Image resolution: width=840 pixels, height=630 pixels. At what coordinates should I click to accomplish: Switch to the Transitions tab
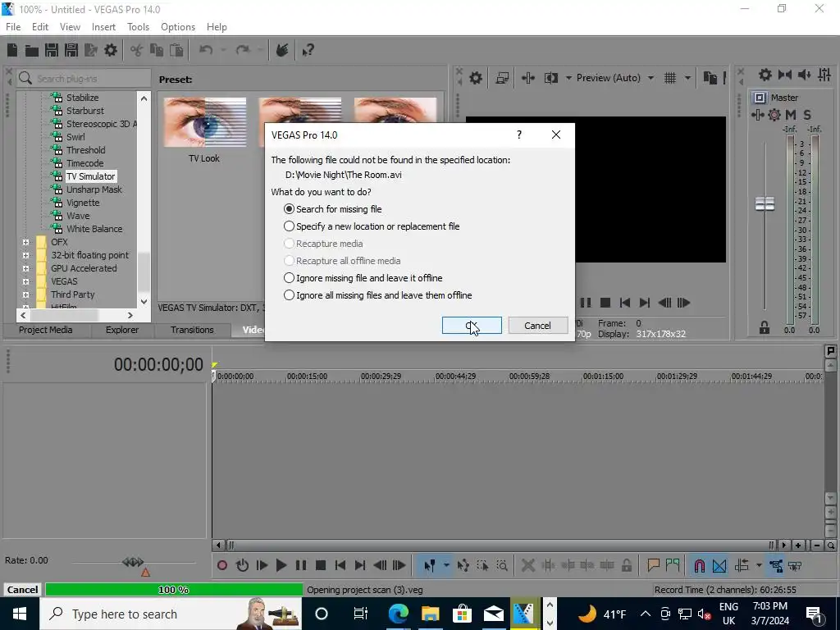click(192, 330)
